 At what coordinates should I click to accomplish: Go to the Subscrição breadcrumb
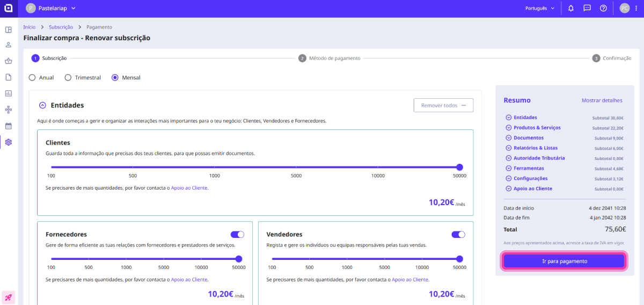(61, 27)
